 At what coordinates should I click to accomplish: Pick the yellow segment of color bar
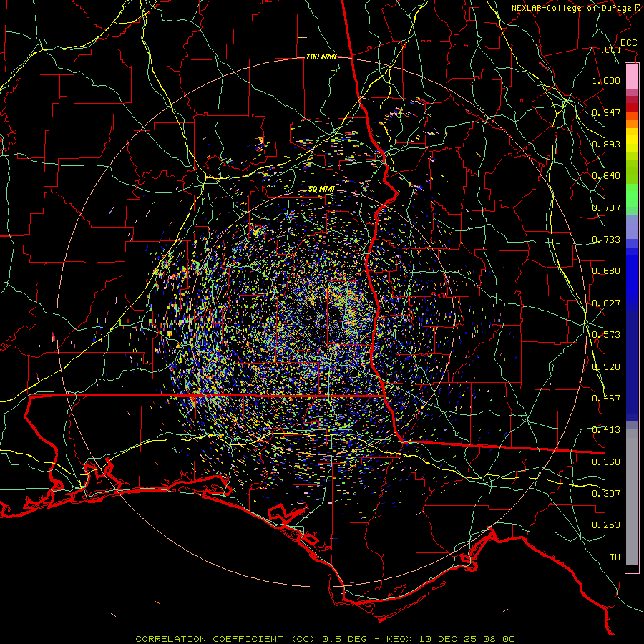pyautogui.click(x=632, y=140)
